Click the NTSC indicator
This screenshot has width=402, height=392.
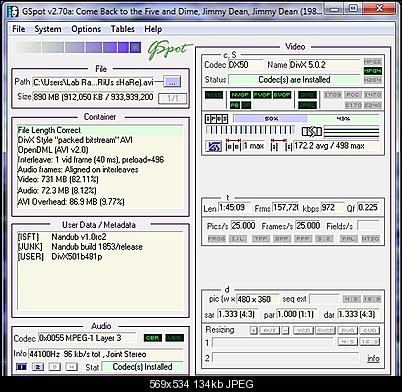(x=370, y=239)
